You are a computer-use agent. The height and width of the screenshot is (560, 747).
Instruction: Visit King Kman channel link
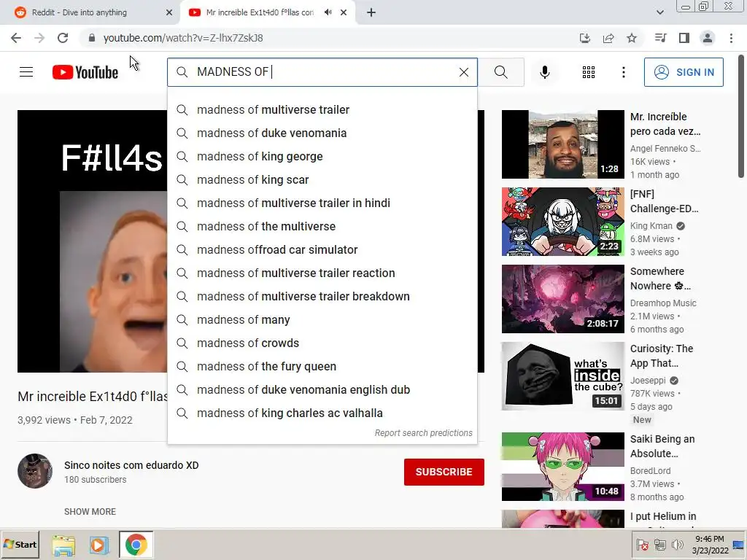(651, 226)
